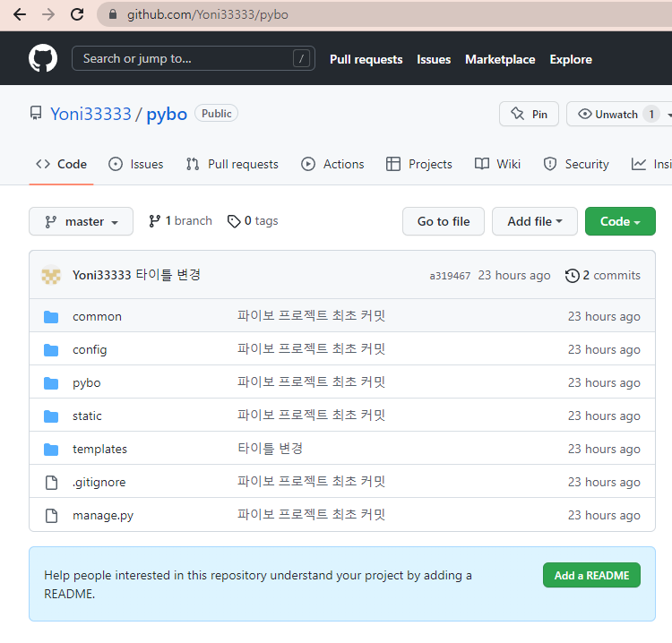Open the Projects tab

click(419, 164)
